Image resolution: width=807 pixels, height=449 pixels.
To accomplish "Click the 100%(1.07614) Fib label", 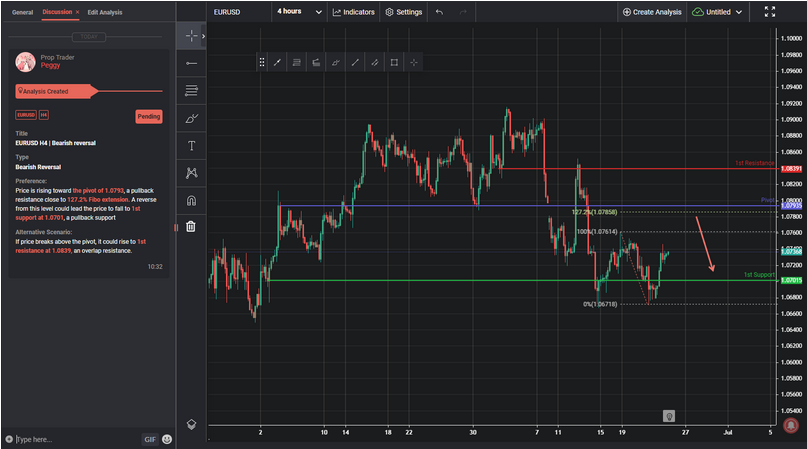I will click(597, 232).
